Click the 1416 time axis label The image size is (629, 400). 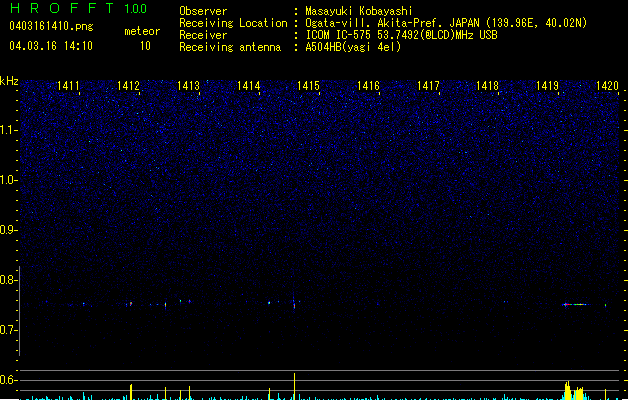(x=368, y=86)
